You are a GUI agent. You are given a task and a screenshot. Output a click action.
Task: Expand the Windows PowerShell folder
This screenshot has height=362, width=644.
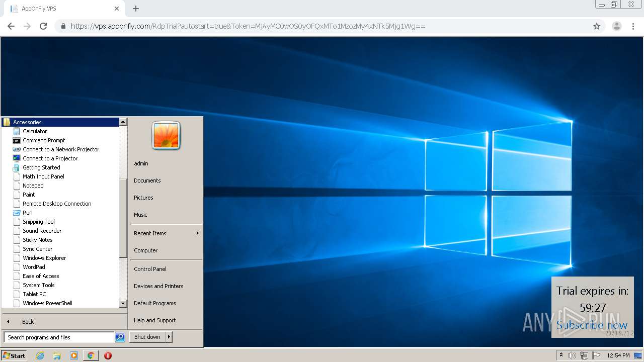[x=47, y=303]
